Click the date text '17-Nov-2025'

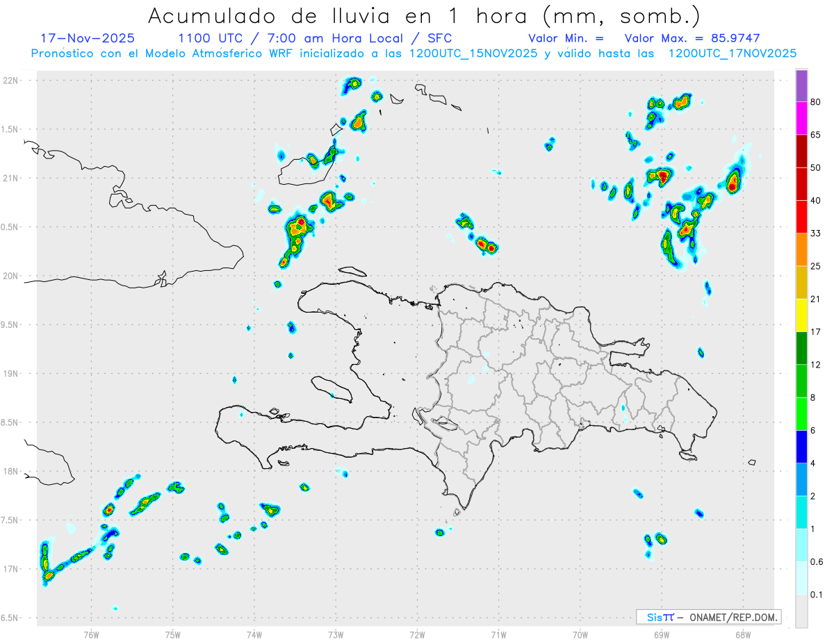[88, 38]
